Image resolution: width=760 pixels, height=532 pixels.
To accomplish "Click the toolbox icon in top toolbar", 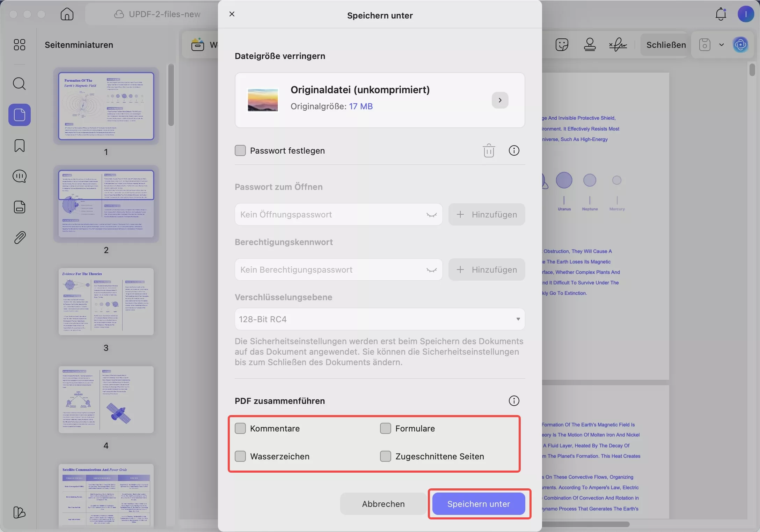I will click(198, 45).
